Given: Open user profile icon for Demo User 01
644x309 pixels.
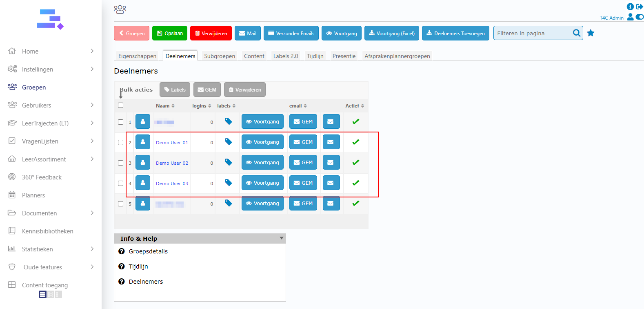Looking at the screenshot, I should coord(143,142).
